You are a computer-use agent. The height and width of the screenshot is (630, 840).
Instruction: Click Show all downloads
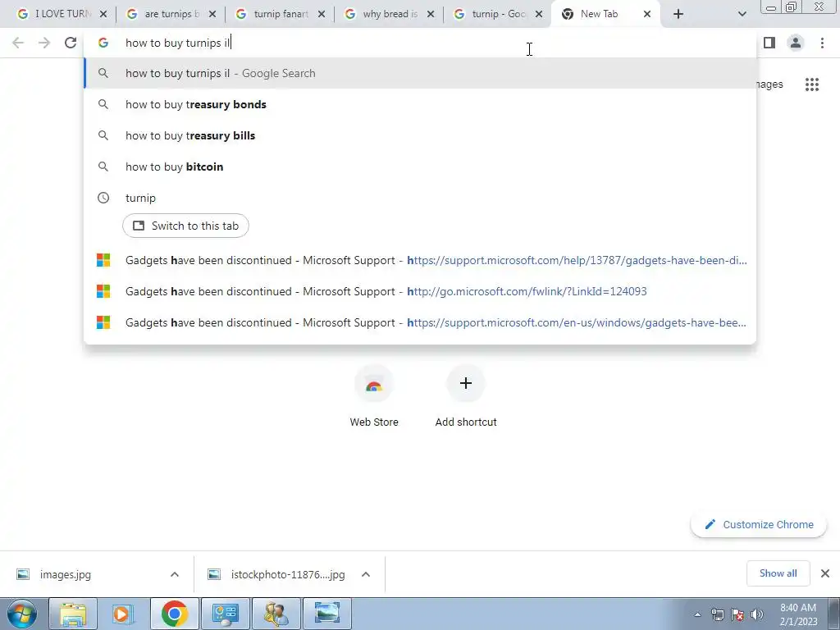(x=778, y=573)
